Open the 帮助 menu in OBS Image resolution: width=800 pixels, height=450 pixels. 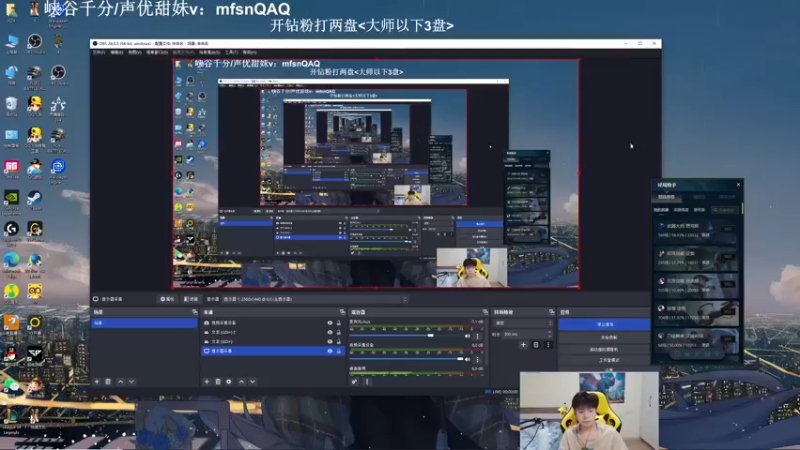[x=249, y=52]
